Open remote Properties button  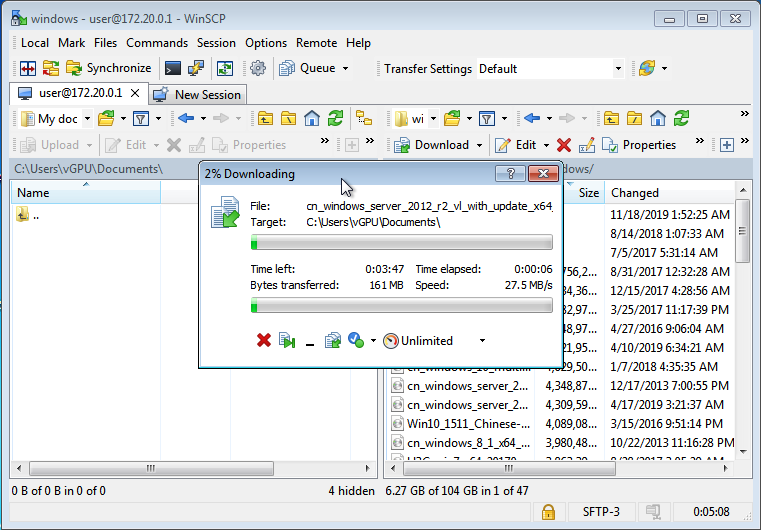pos(639,145)
